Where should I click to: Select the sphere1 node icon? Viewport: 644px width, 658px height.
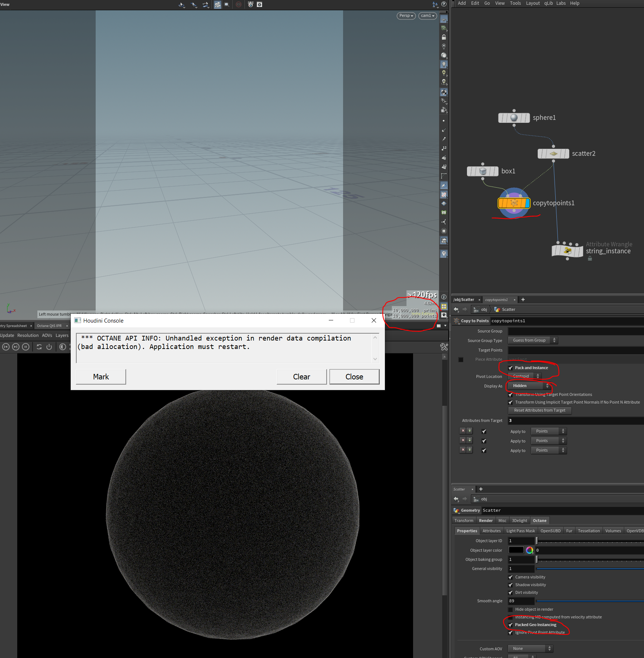(x=514, y=118)
